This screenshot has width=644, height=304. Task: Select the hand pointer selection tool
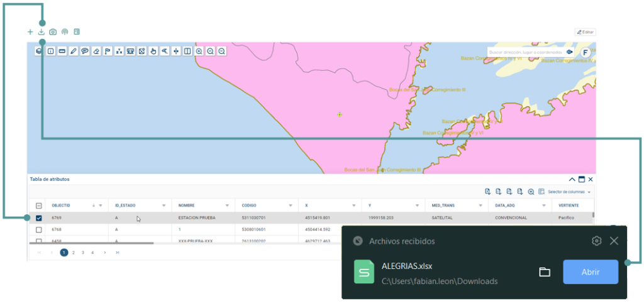pos(153,52)
